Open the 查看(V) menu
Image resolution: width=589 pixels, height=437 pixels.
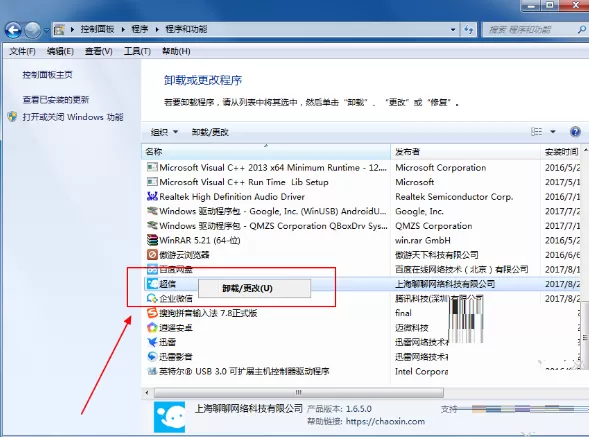click(x=98, y=51)
